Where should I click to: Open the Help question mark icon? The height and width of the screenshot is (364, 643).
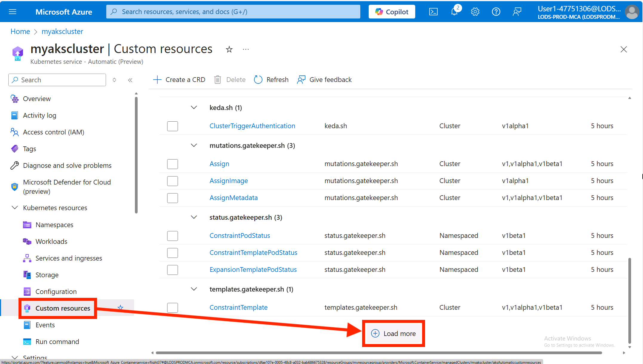click(x=496, y=12)
